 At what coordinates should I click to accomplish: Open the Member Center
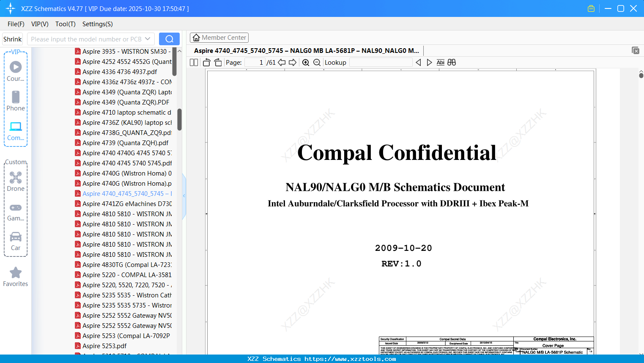pyautogui.click(x=219, y=38)
